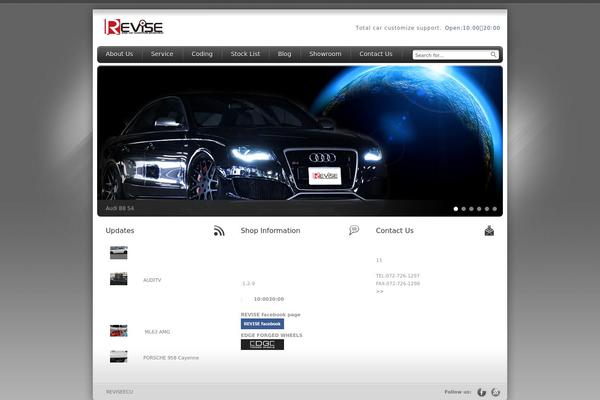Select the first slider dot
This screenshot has height=400, width=600.
[x=456, y=209]
